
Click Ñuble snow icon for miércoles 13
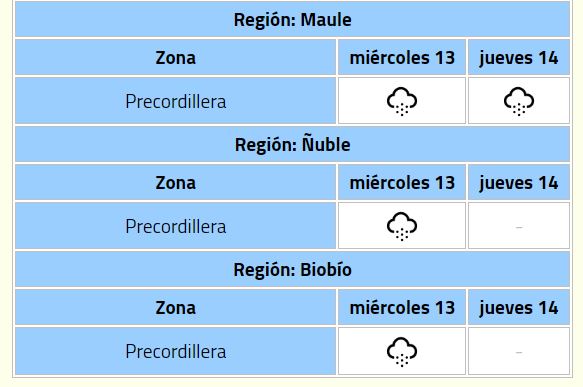point(402,226)
